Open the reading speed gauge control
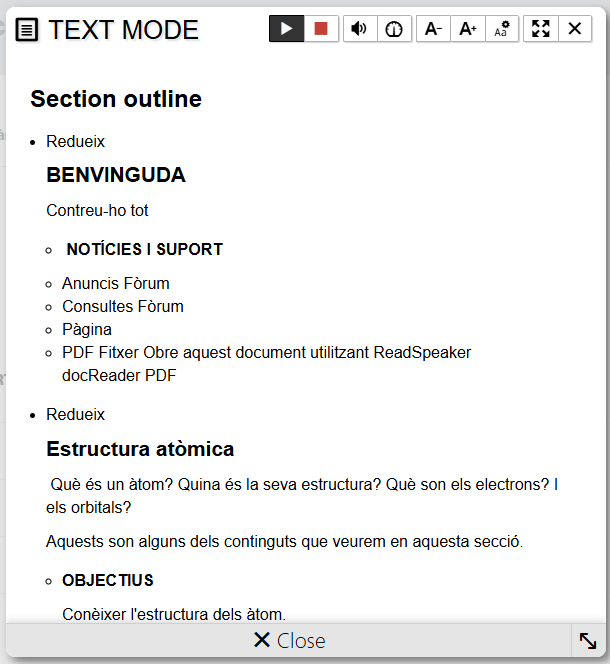Screen dimensions: 610x664 pos(394,29)
